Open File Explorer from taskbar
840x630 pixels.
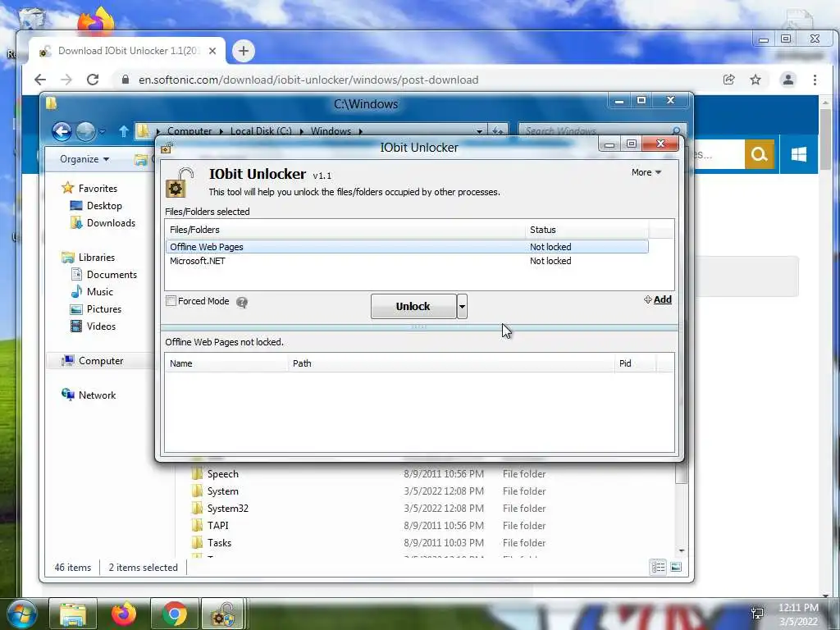coord(73,614)
